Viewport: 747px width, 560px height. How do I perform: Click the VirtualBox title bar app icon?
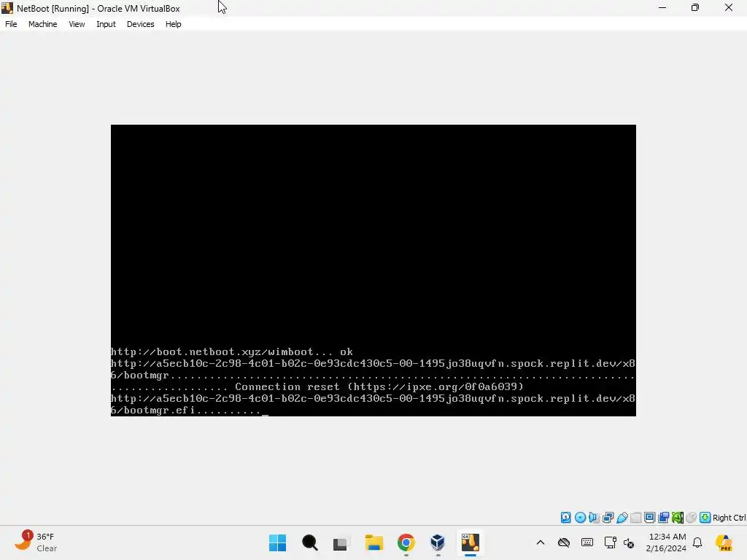pyautogui.click(x=7, y=8)
